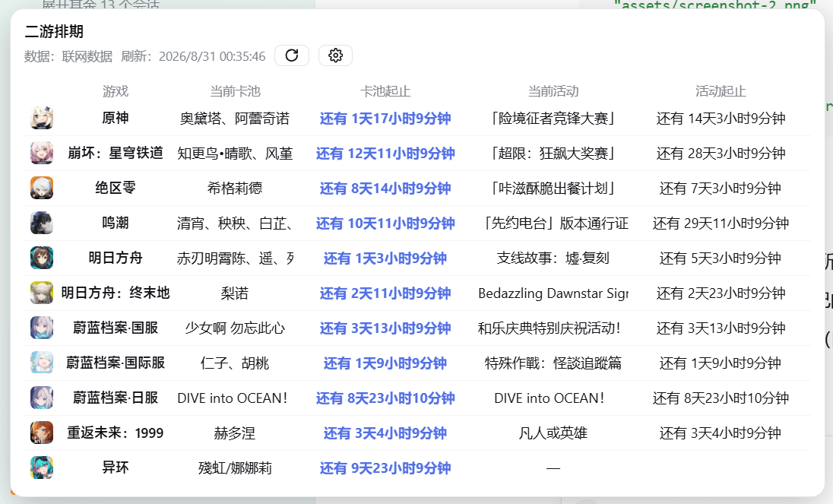833x504 pixels.
Task: Click the 原神 game avatar icon
Action: pos(42,118)
